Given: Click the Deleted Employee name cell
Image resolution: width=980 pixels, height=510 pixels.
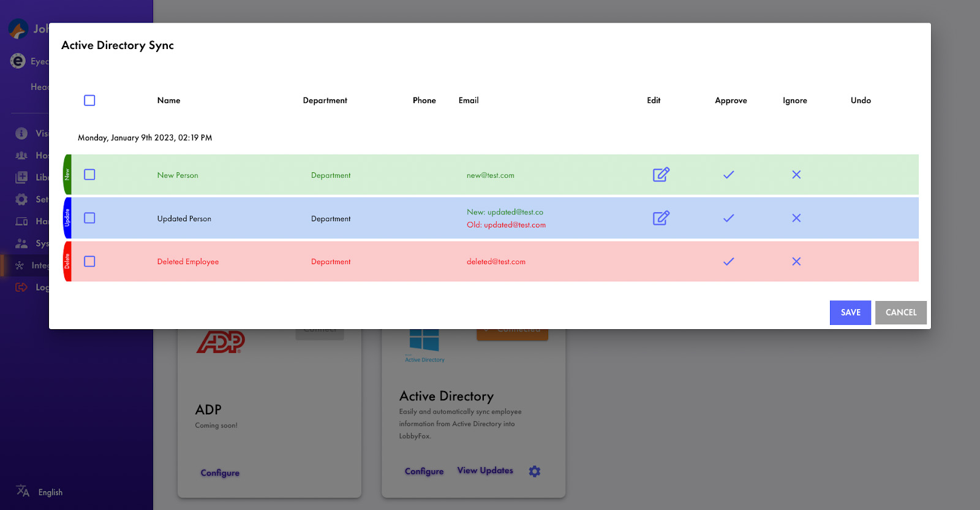Looking at the screenshot, I should coord(187,262).
